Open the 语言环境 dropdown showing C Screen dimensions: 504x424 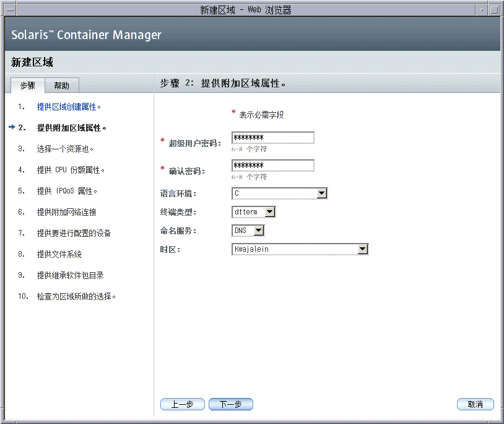(x=280, y=193)
